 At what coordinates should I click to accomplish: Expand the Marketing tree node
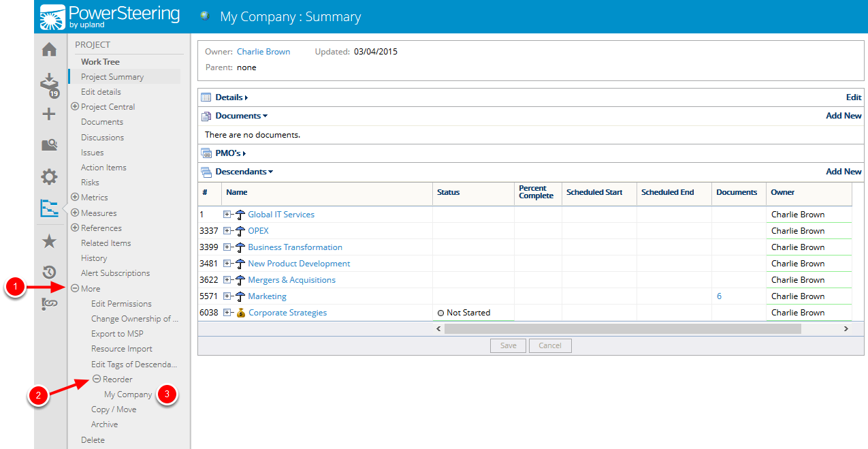coord(227,296)
